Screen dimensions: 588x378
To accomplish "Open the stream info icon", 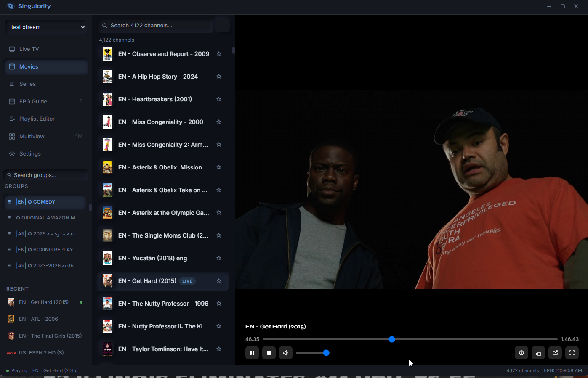I will (x=521, y=353).
